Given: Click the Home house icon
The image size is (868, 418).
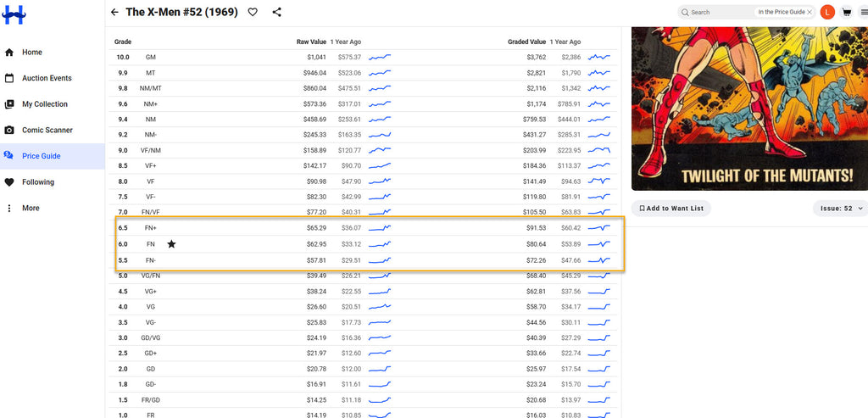Looking at the screenshot, I should (8, 52).
